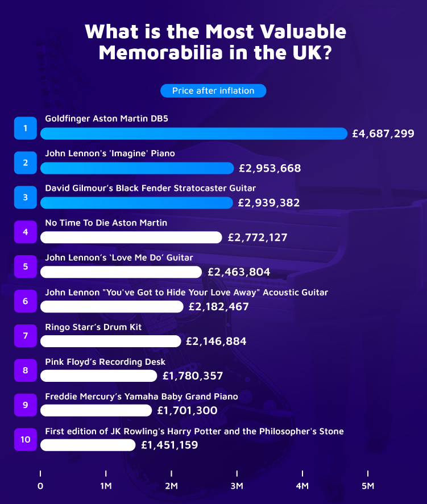Click the purple rank 7 badge
The image size is (427, 504).
tap(26, 336)
